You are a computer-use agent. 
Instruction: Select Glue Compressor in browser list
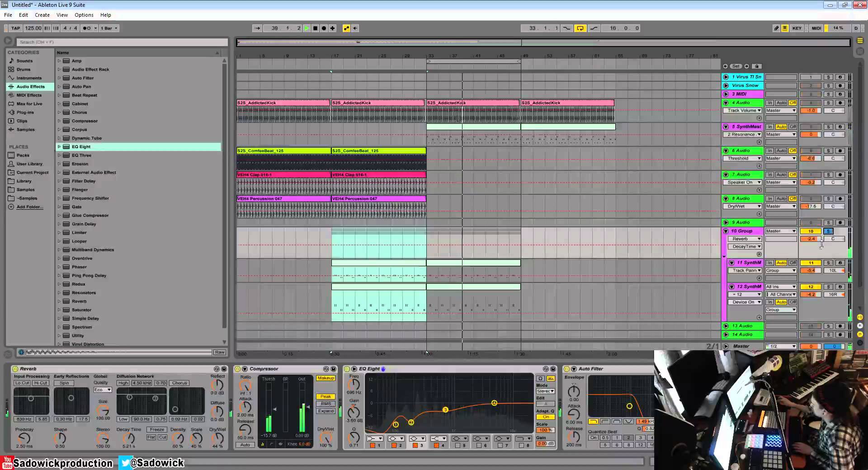click(90, 216)
